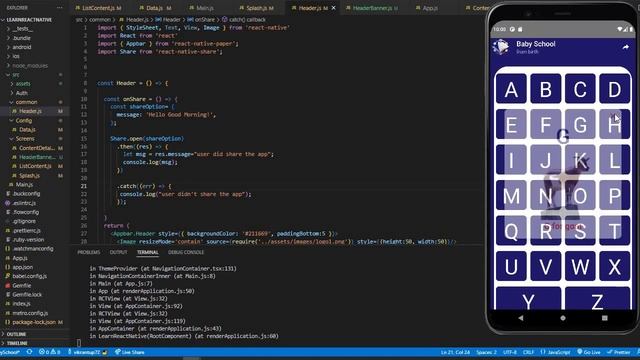Viewport: 640px width, 360px height.
Task: Switch to the ListContent.js editor tab
Action: (x=98, y=8)
